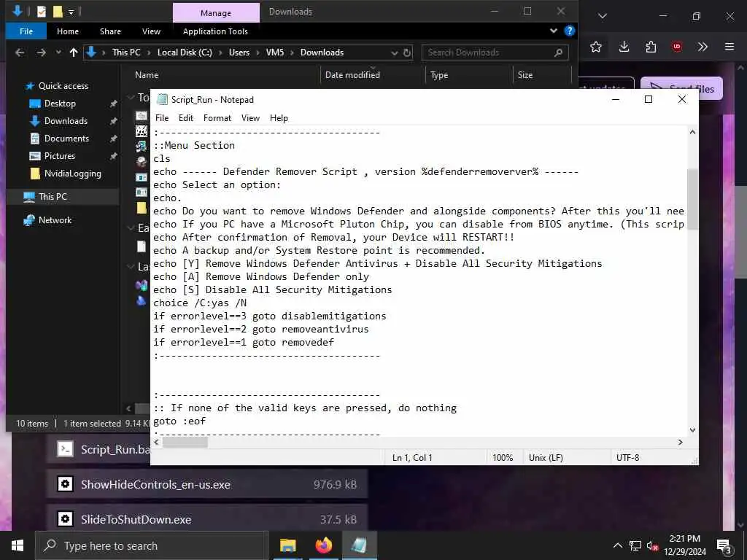Viewport: 747px width, 560px height.
Task: Open File Explorer from the taskbar
Action: [287, 545]
